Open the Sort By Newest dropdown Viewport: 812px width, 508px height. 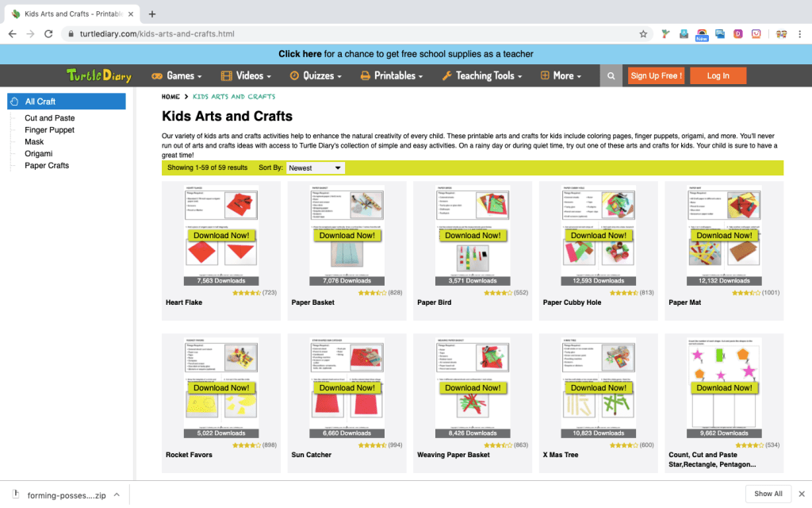(x=315, y=168)
